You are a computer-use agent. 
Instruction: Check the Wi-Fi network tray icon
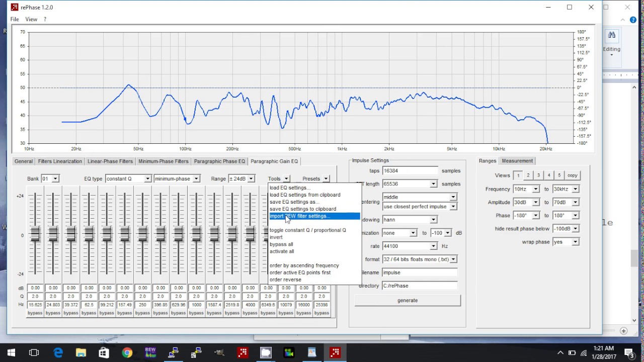584,353
